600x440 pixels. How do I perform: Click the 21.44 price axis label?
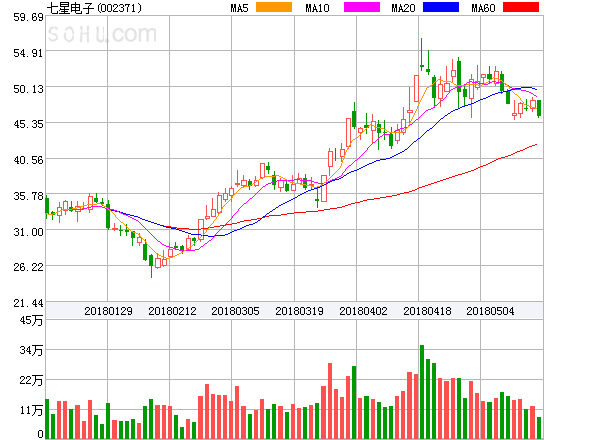28,303
